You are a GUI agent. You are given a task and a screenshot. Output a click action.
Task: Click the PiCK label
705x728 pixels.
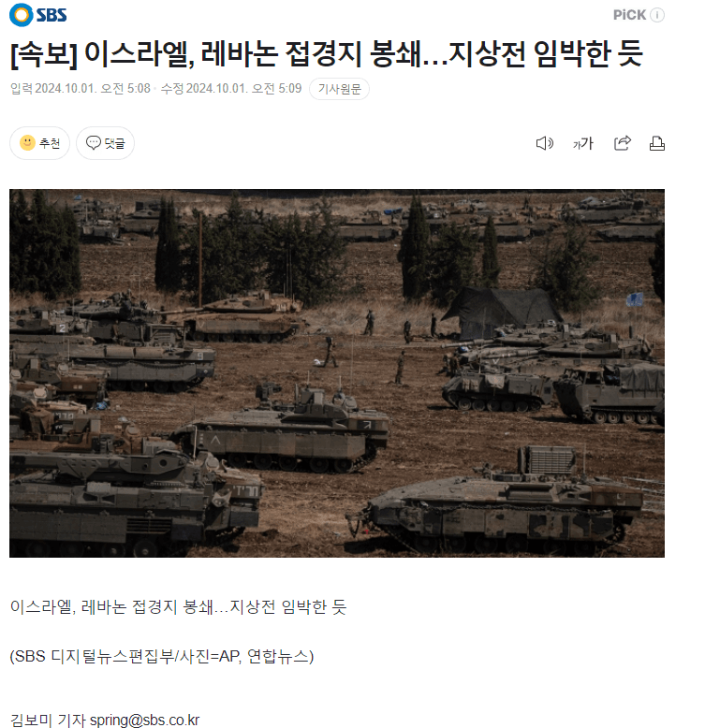pos(629,15)
